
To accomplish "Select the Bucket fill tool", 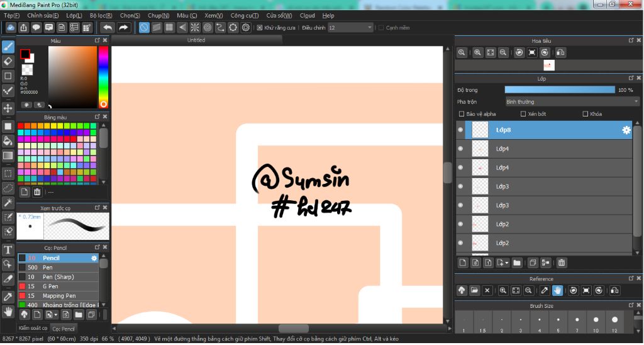I will pos(8,141).
